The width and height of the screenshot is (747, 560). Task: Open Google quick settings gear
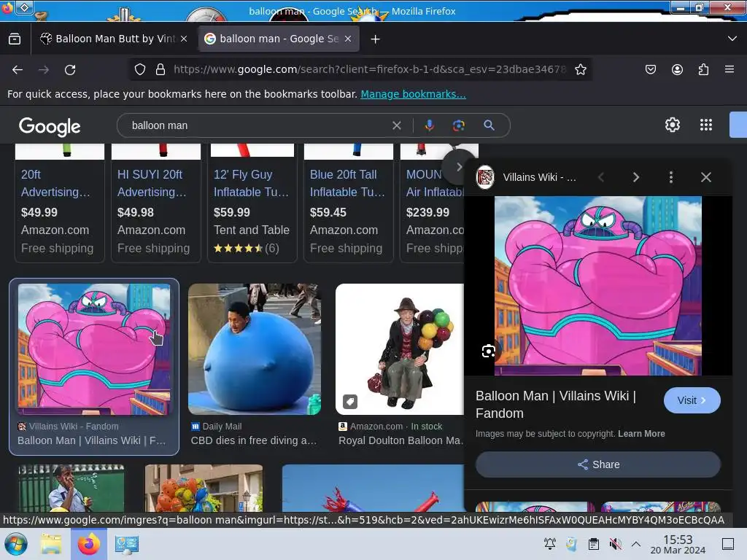click(672, 125)
